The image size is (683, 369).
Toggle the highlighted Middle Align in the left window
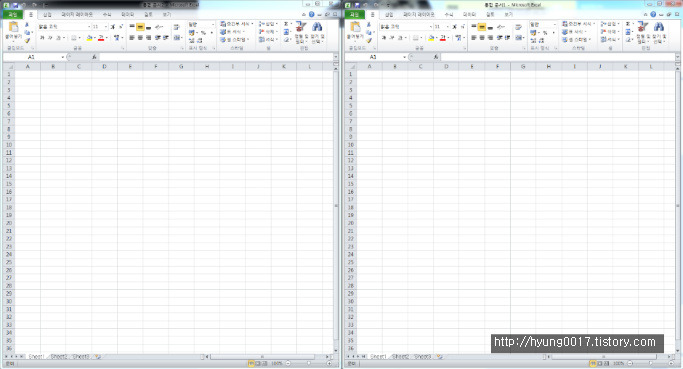coord(140,27)
